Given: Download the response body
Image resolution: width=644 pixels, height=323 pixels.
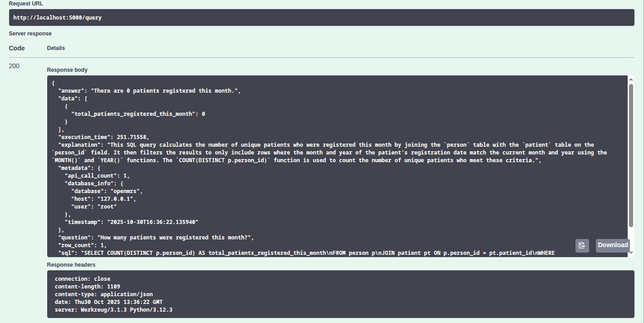Looking at the screenshot, I should pyautogui.click(x=613, y=245).
